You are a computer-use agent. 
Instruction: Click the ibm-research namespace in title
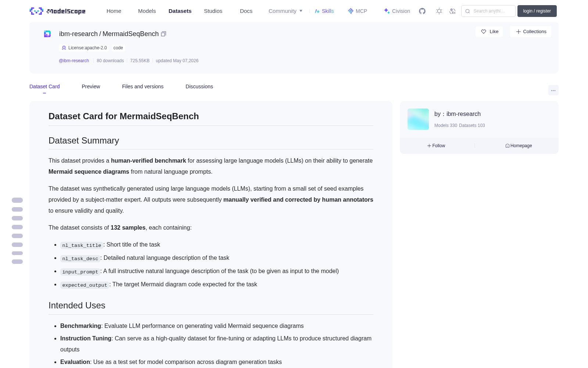pyautogui.click(x=78, y=34)
